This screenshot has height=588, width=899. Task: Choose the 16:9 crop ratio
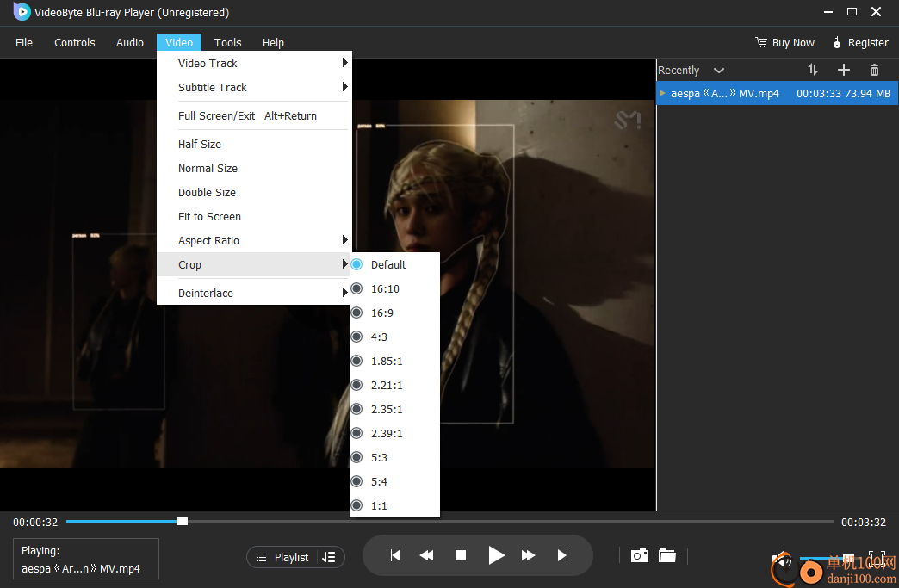coord(394,313)
